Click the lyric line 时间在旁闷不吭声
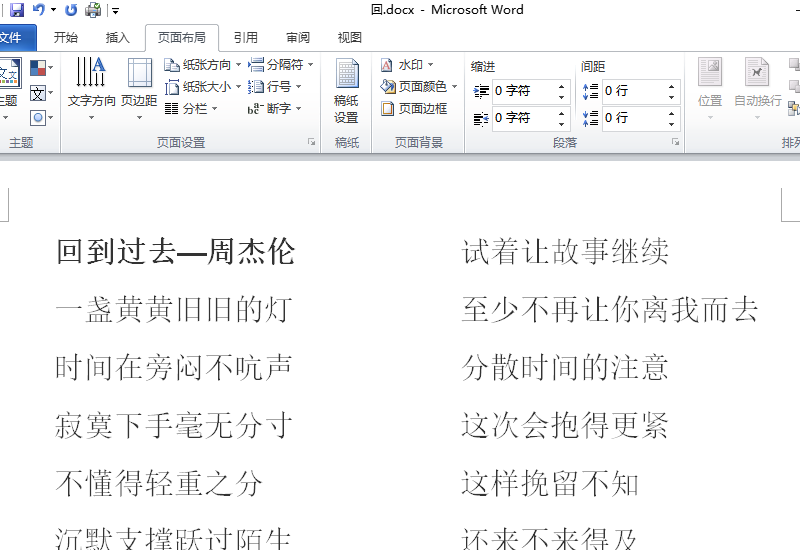 tap(174, 368)
